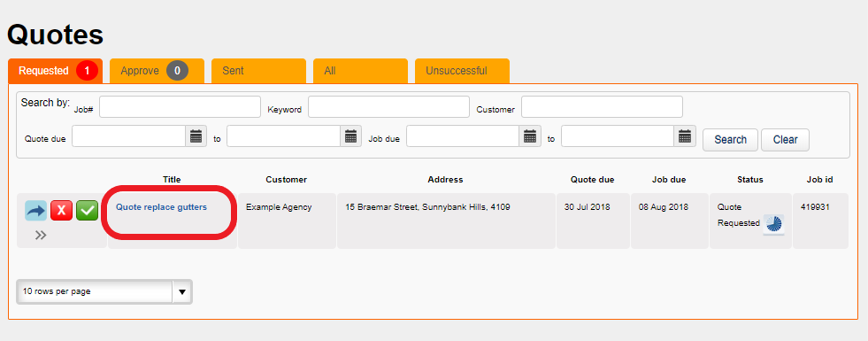Open Quote due end calendar icon

tap(351, 136)
